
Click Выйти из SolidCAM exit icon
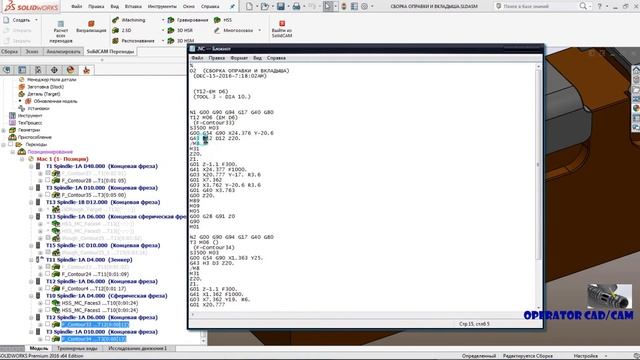(282, 24)
